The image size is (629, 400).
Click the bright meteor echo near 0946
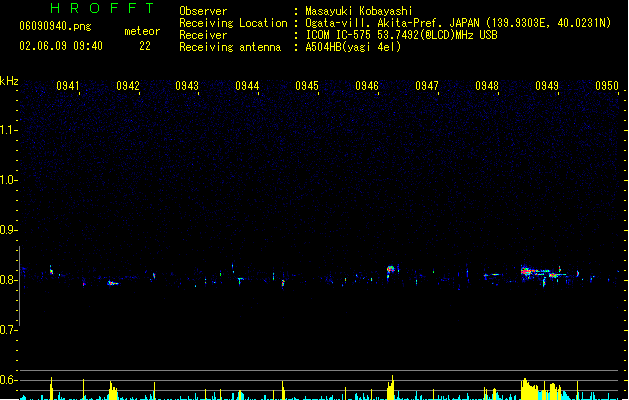(x=390, y=269)
